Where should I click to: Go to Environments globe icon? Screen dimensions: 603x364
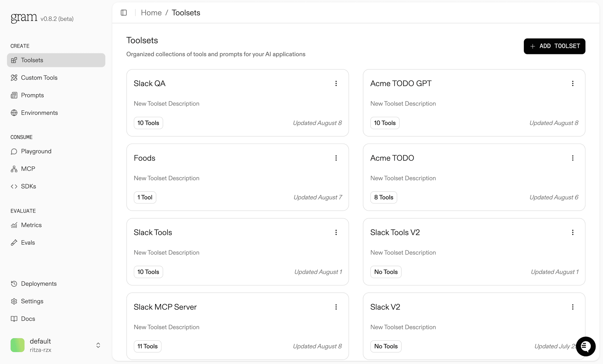point(14,113)
